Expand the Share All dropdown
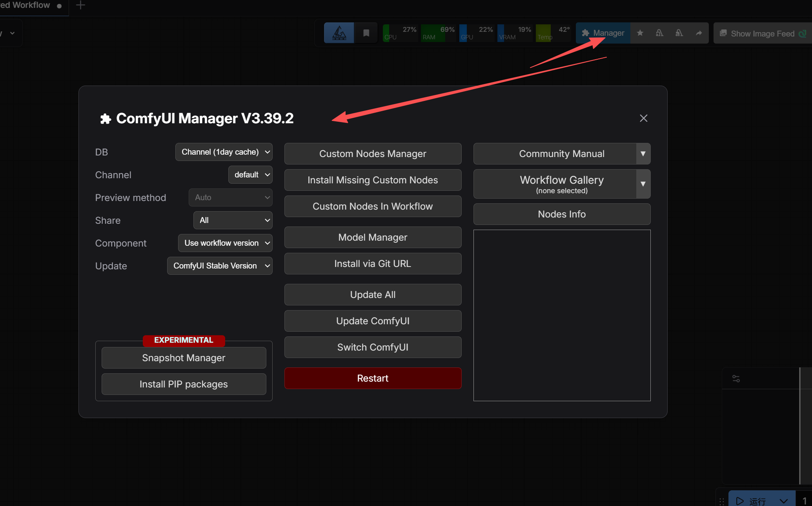Viewport: 812px width, 506px height. click(233, 220)
